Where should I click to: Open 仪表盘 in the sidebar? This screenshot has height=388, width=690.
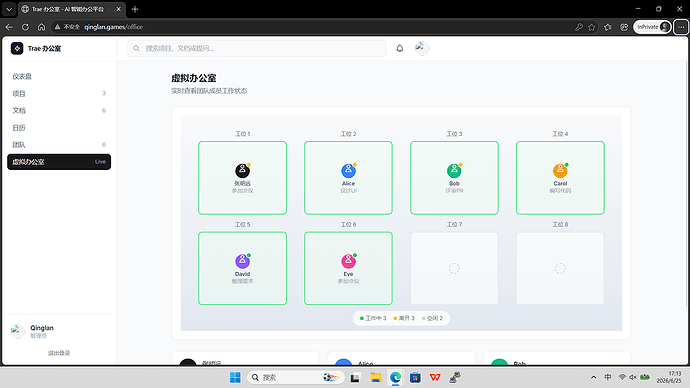(59, 77)
